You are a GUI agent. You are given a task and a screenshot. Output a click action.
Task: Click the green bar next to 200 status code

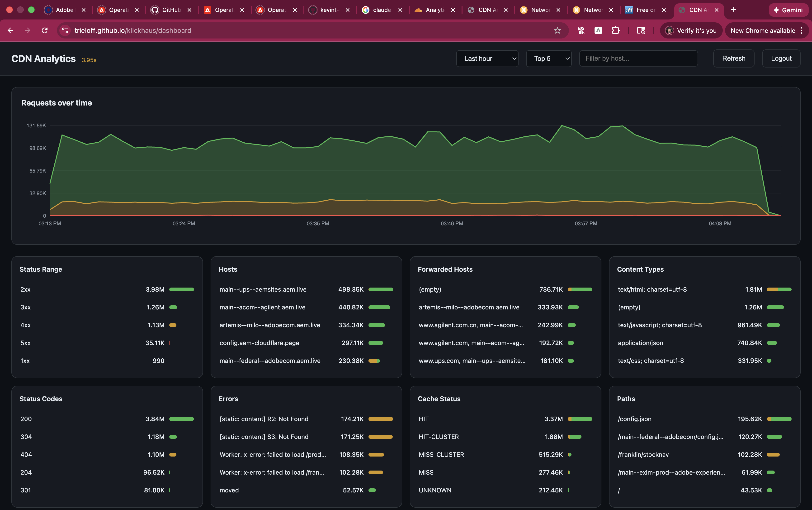pos(182,419)
